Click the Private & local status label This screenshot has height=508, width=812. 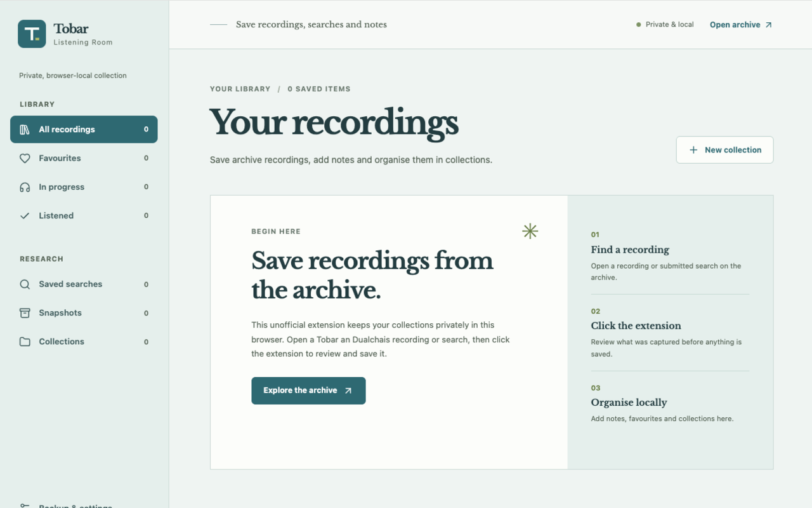(x=665, y=25)
